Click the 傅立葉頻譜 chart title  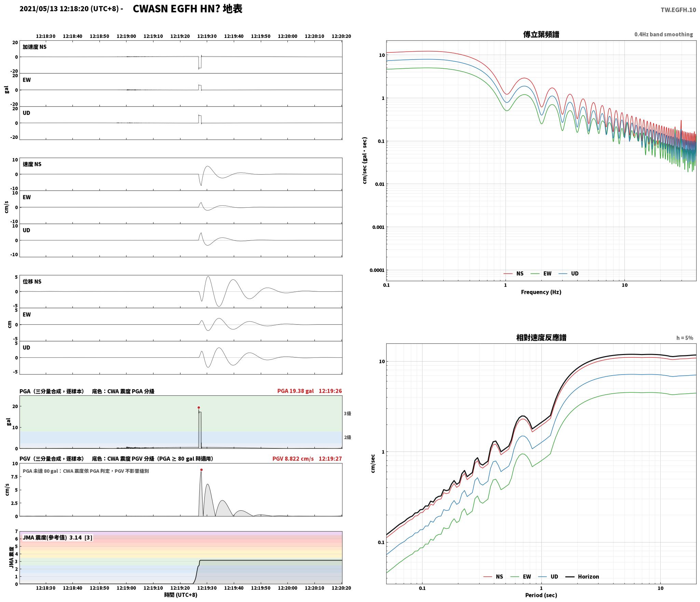(x=541, y=34)
